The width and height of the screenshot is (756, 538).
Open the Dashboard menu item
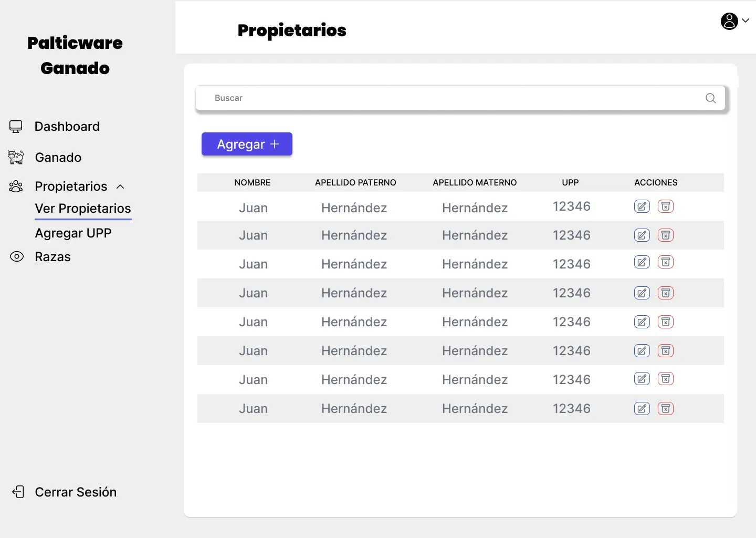click(67, 127)
